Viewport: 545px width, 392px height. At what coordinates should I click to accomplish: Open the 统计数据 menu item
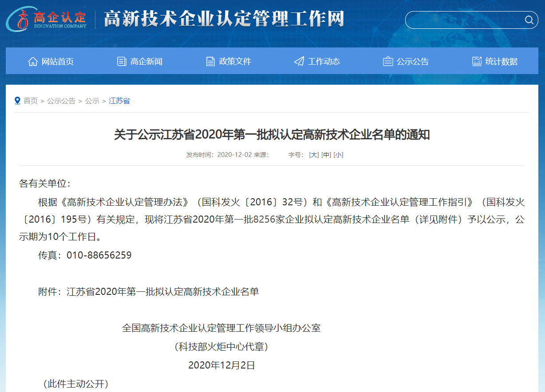[x=502, y=62]
